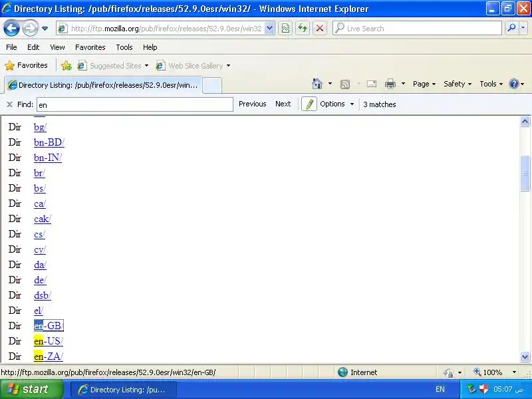Open the cak/ directory link
Viewport: 532px width, 399px height.
(x=43, y=219)
